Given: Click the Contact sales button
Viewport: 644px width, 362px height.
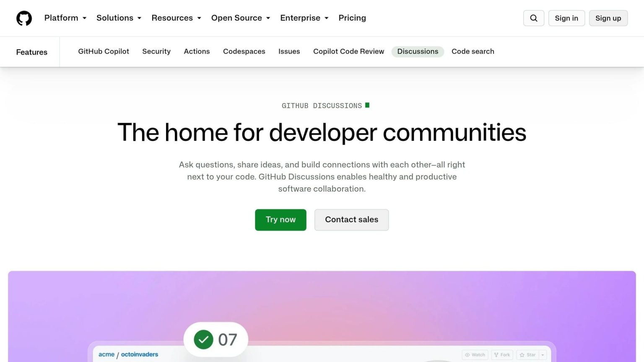Looking at the screenshot, I should click(x=351, y=220).
